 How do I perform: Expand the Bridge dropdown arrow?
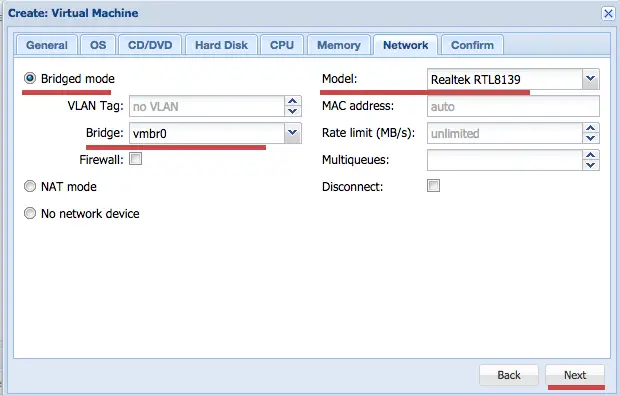[x=293, y=133]
